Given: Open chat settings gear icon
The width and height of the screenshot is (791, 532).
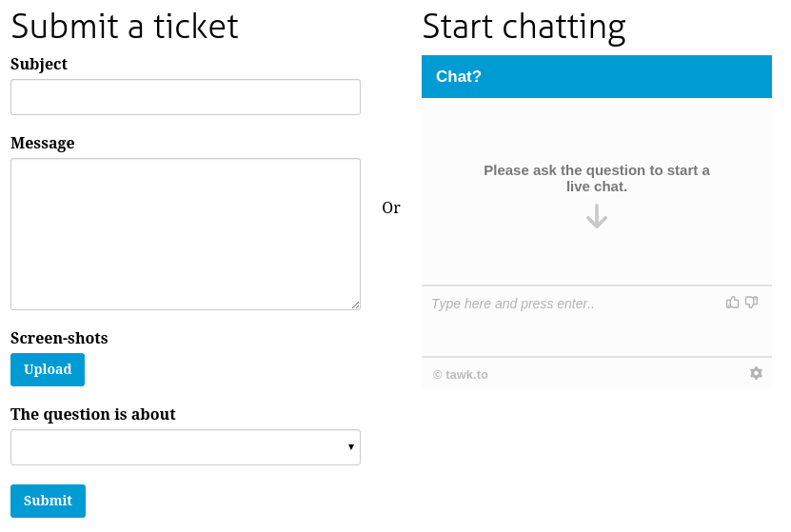Looking at the screenshot, I should click(x=756, y=373).
